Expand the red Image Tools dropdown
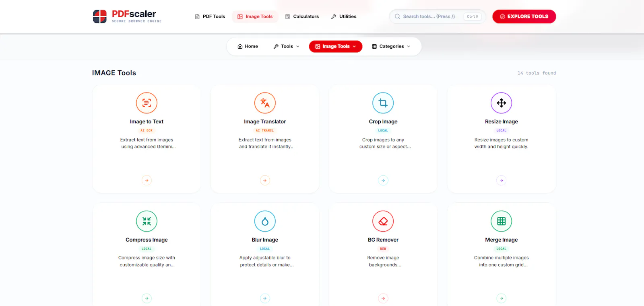This screenshot has width=644, height=306. [336, 46]
